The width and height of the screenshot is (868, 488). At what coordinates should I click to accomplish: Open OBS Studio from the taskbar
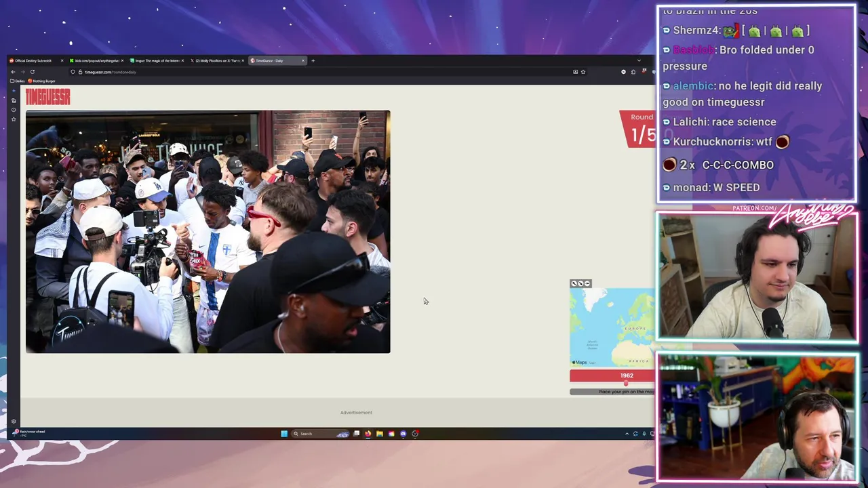415,434
